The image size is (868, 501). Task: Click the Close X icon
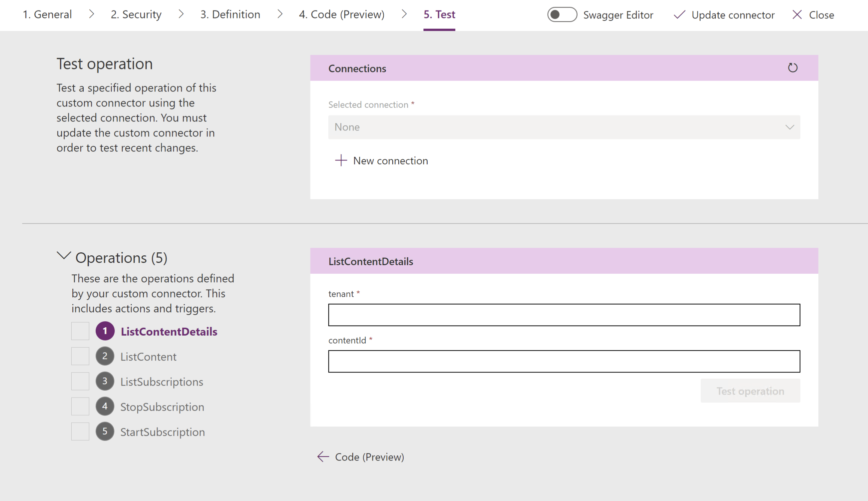[797, 15]
